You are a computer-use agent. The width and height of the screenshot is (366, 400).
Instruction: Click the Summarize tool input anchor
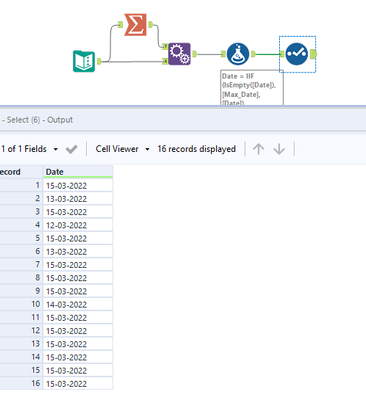coord(121,24)
